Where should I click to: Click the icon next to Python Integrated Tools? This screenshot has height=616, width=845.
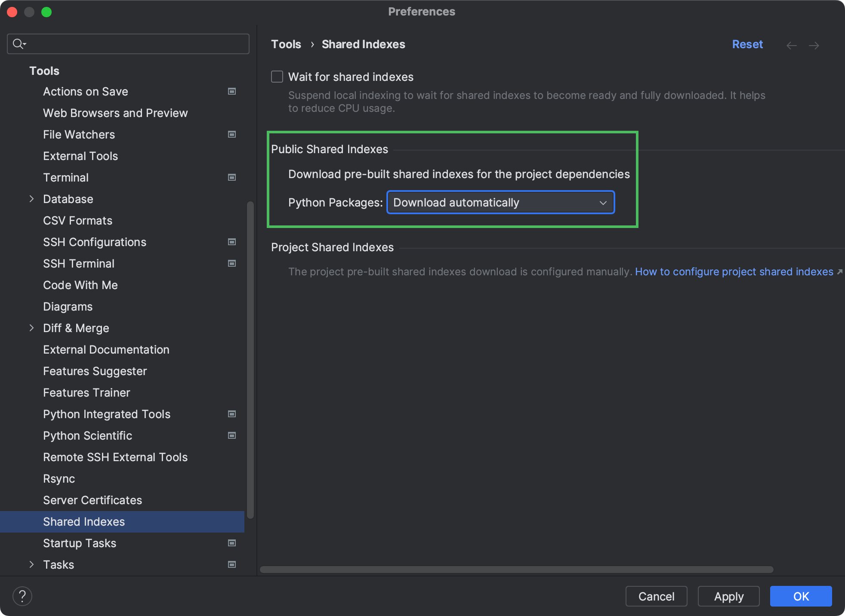[x=232, y=414]
